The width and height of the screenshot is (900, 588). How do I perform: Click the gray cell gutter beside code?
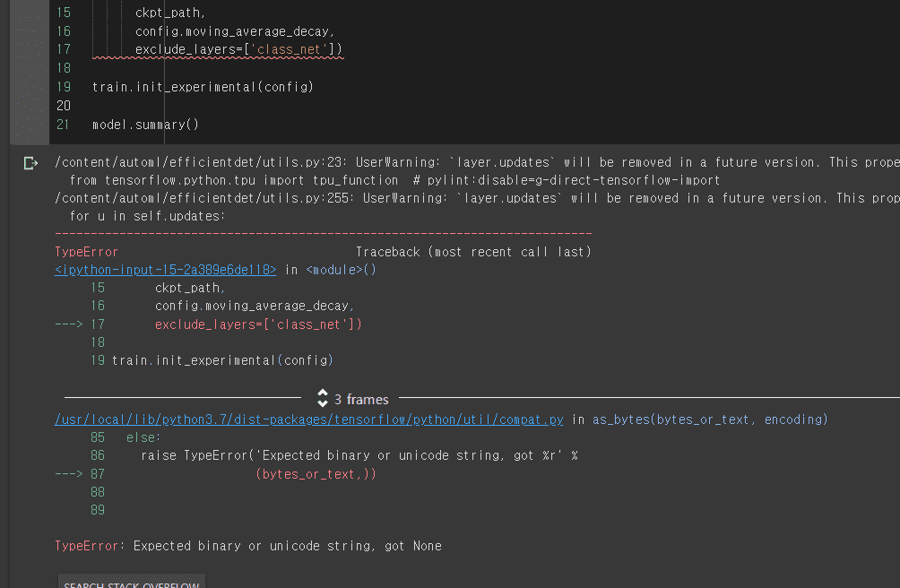(30, 72)
